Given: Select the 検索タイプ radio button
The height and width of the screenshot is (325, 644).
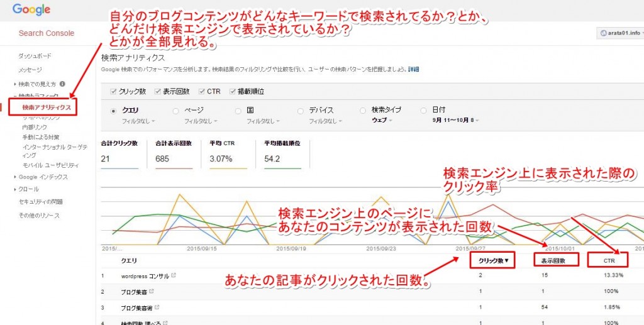Looking at the screenshot, I should tap(363, 111).
